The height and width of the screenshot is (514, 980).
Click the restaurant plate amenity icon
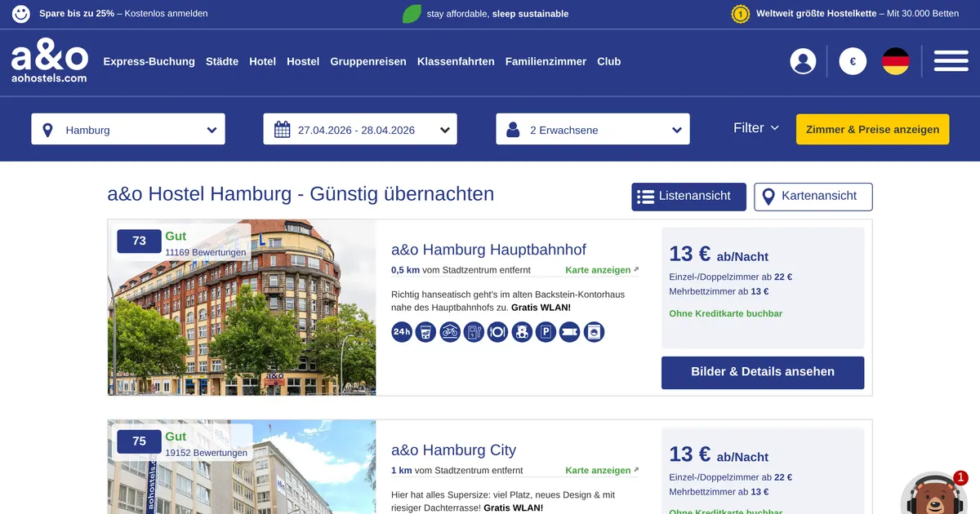pyautogui.click(x=498, y=332)
